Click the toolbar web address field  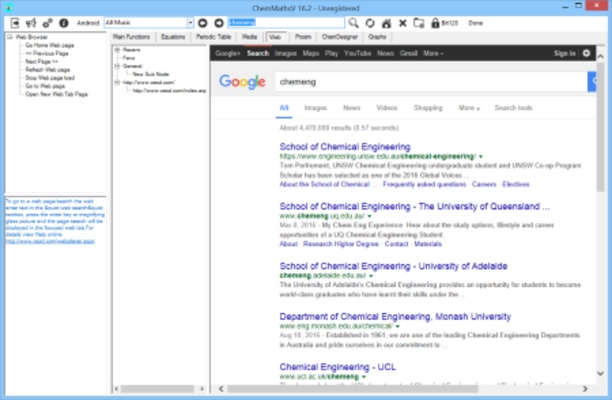(x=286, y=23)
